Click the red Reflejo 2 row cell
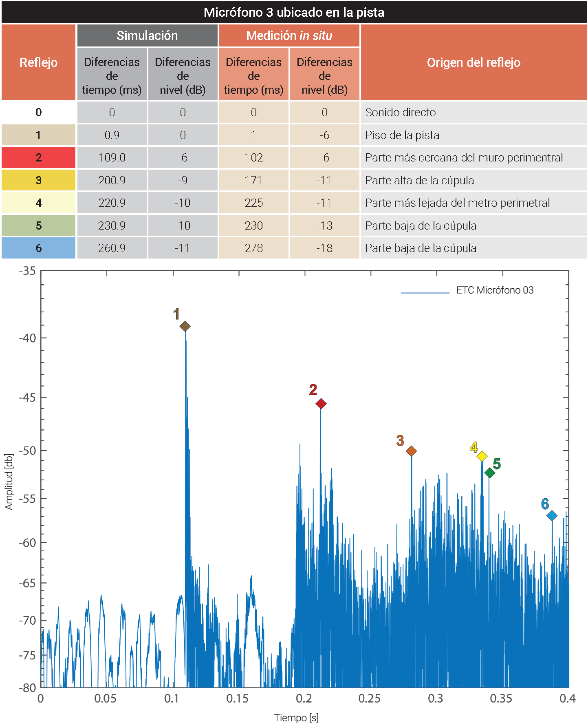588x725 pixels. coord(39,157)
